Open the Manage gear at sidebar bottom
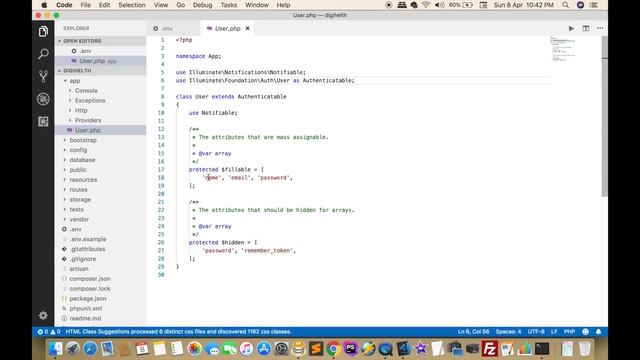The image size is (640, 360). [x=43, y=315]
